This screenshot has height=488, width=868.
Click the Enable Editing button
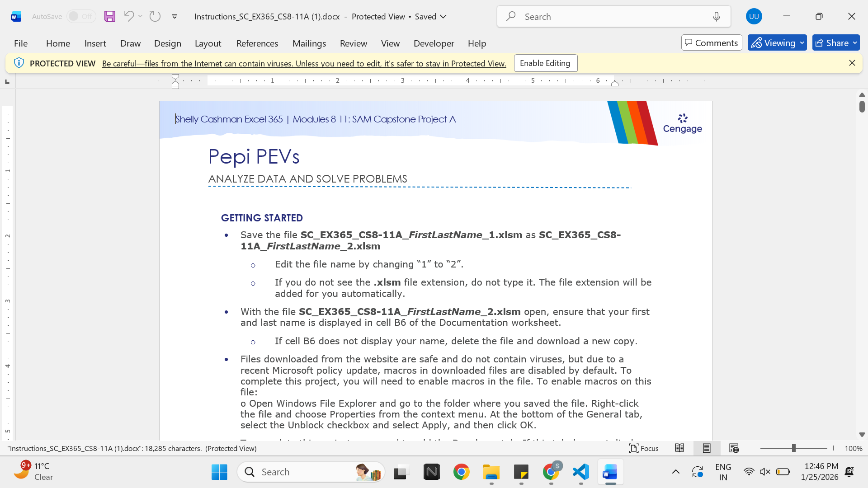pos(545,63)
